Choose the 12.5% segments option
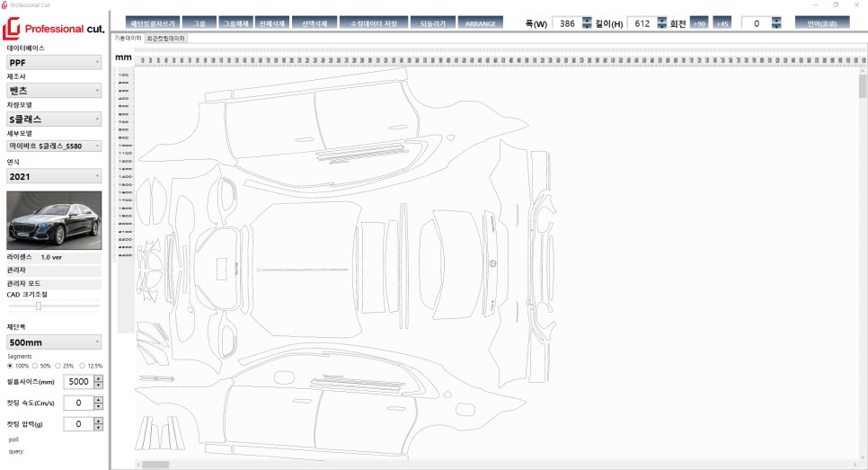The width and height of the screenshot is (868, 470). (83, 366)
